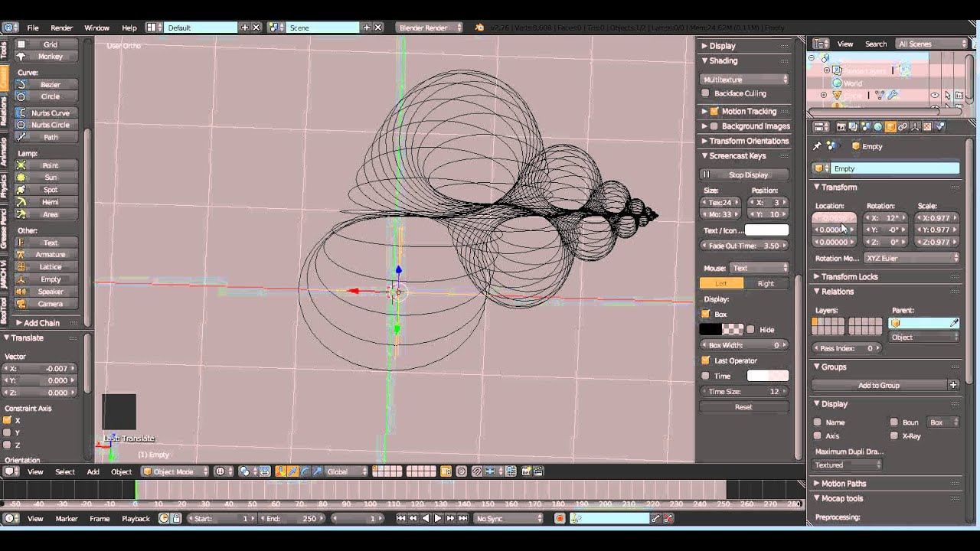Image resolution: width=980 pixels, height=551 pixels.
Task: Open the Render menu
Action: [x=62, y=28]
